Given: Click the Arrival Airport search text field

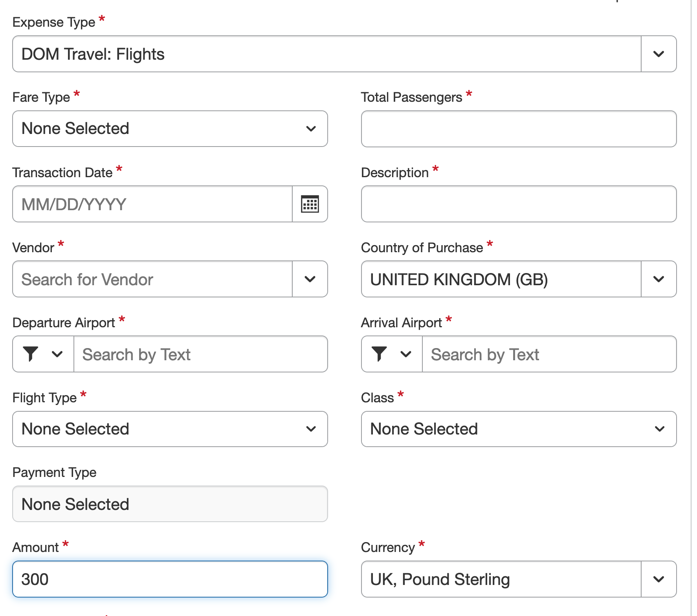Looking at the screenshot, I should tap(549, 354).
